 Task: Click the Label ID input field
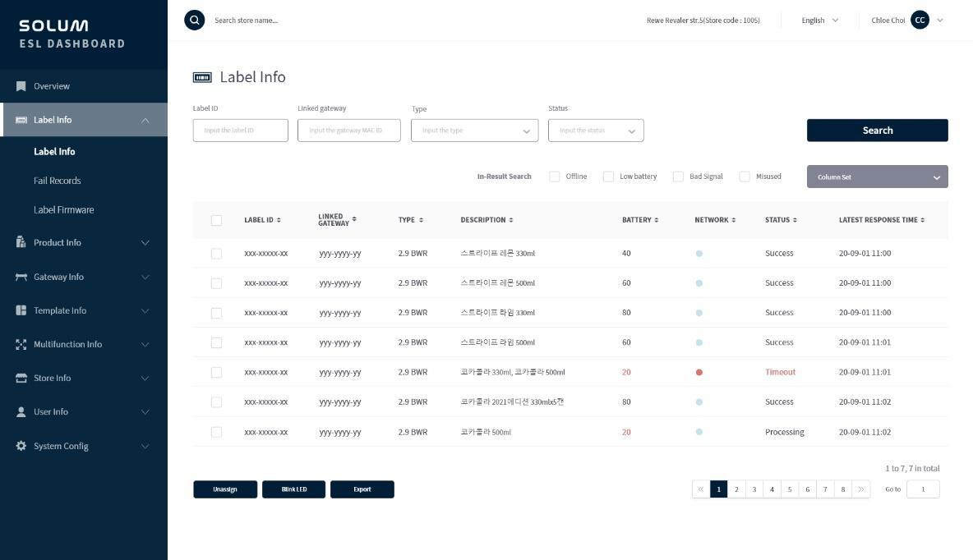click(x=240, y=131)
